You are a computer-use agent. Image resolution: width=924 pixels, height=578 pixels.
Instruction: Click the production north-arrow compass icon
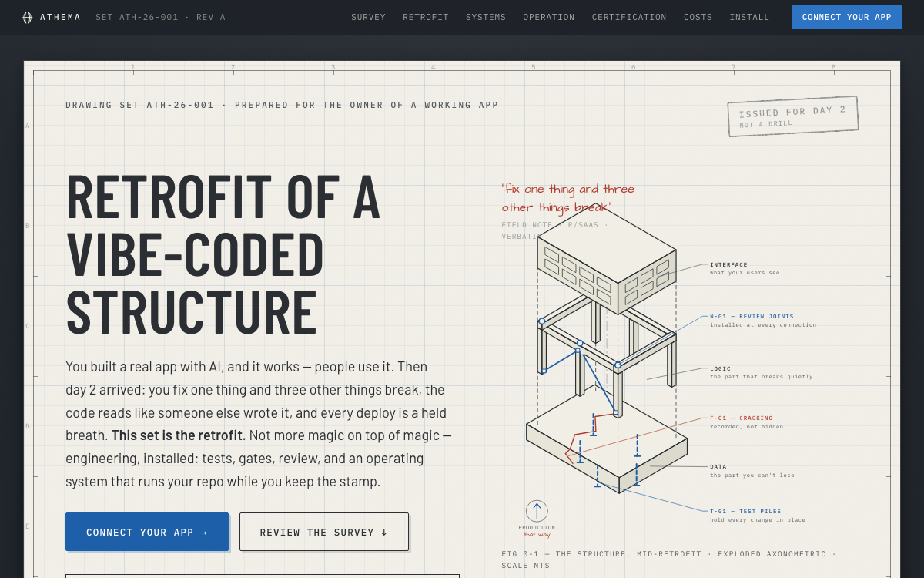click(537, 511)
